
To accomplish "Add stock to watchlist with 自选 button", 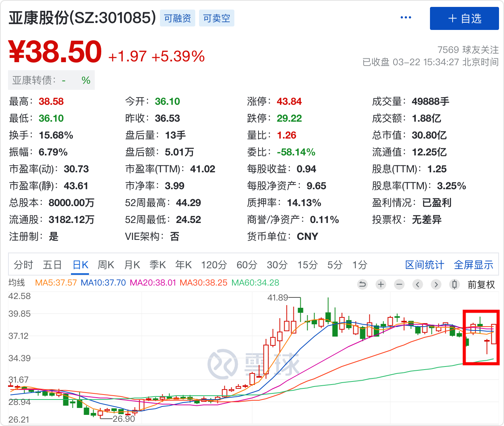I will click(x=464, y=18).
